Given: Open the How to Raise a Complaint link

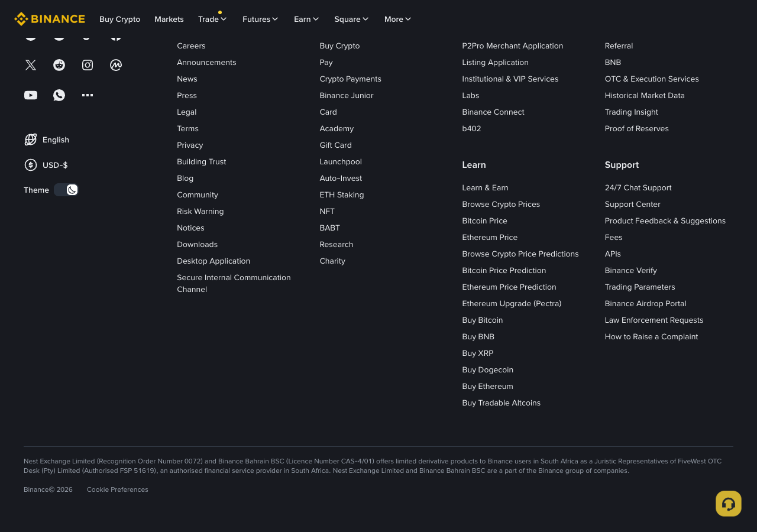Looking at the screenshot, I should (x=652, y=336).
